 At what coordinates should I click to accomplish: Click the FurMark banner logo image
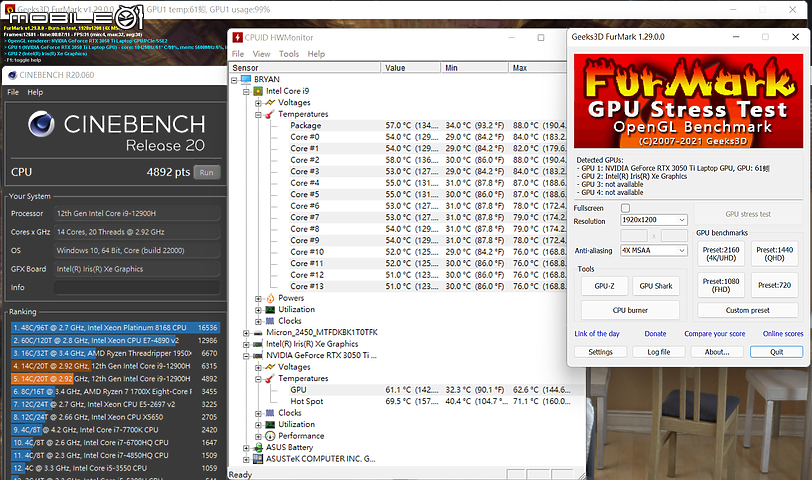688,101
